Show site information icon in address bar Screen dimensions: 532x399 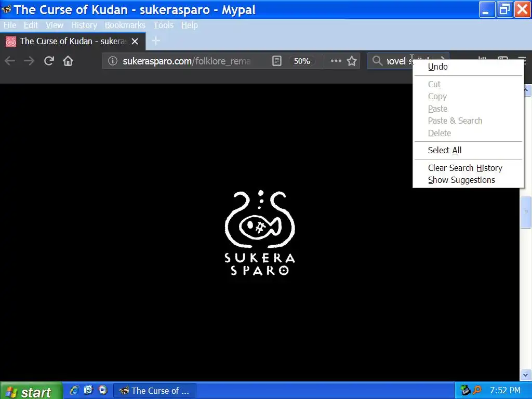pyautogui.click(x=112, y=61)
